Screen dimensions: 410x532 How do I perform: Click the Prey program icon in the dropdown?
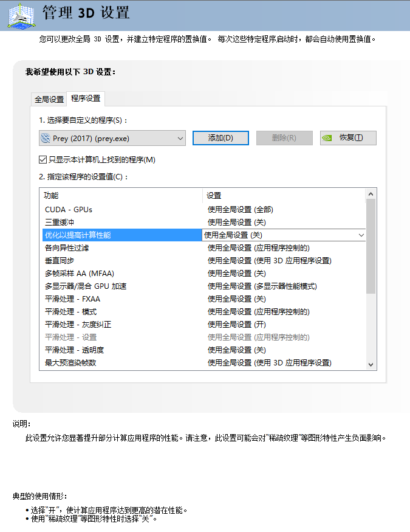46,139
